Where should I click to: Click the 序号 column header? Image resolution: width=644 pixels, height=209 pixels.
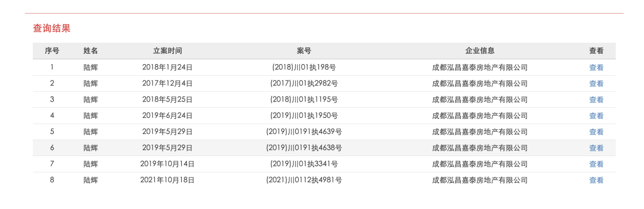(52, 51)
